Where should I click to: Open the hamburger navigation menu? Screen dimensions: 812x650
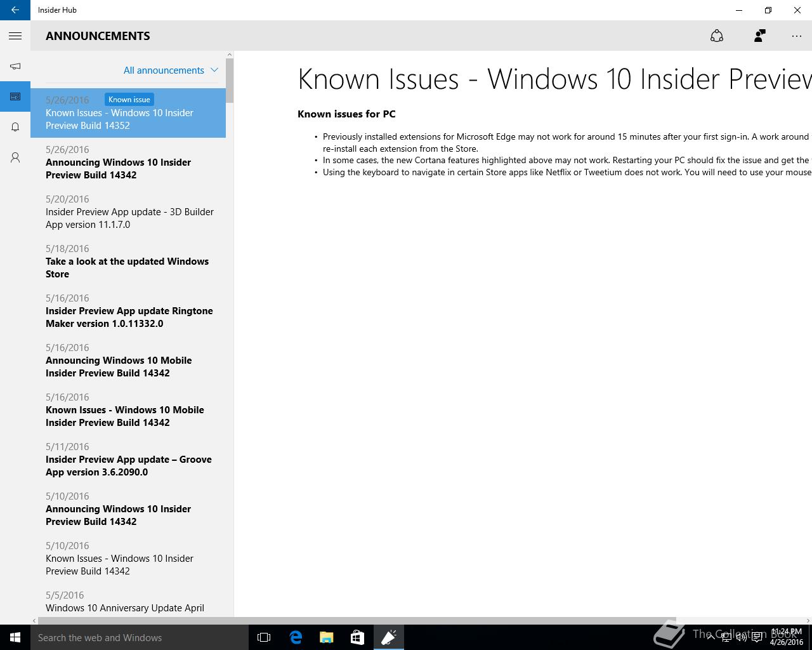15,36
